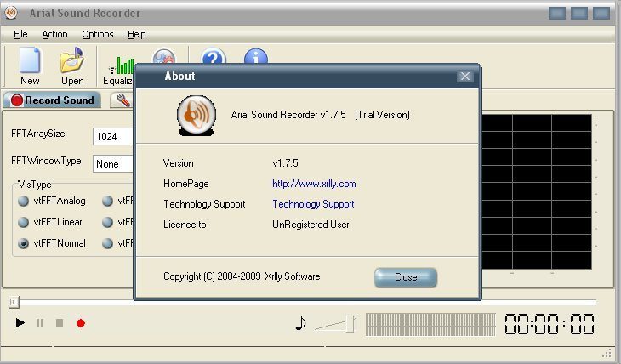Click the speaker logo in About dialog
Screen dimensions: 621x364
click(197, 115)
